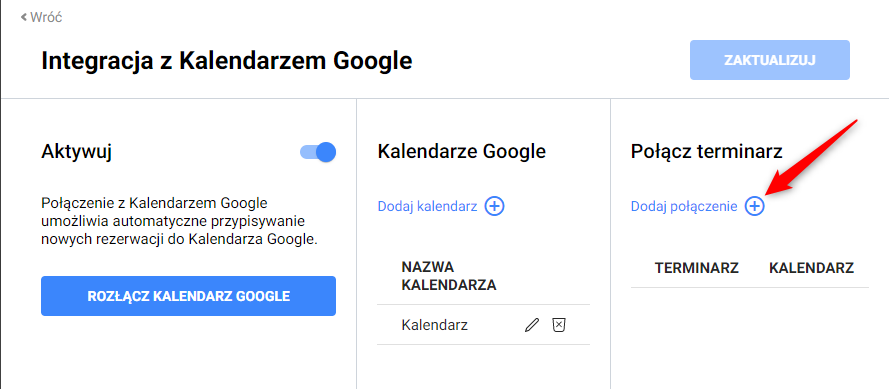Click the Kalendarze Google section heading
Screen dimensions: 889x389
[462, 151]
